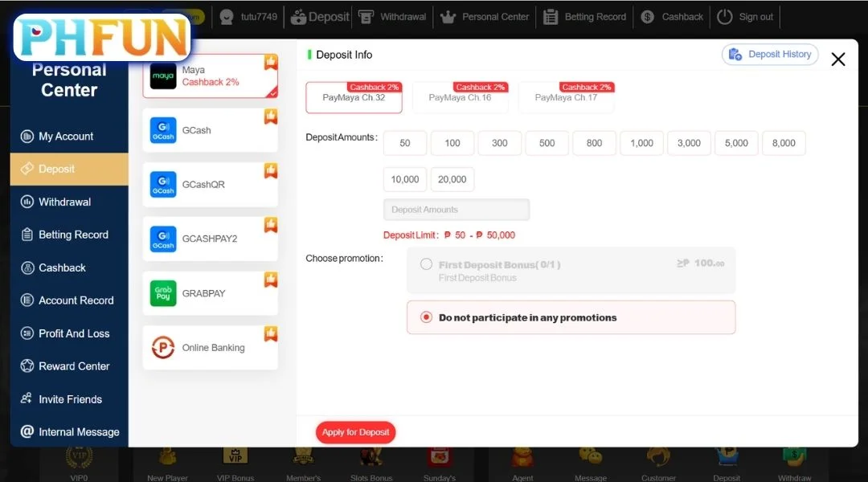
Task: Select the 100 deposit amount
Action: (452, 143)
